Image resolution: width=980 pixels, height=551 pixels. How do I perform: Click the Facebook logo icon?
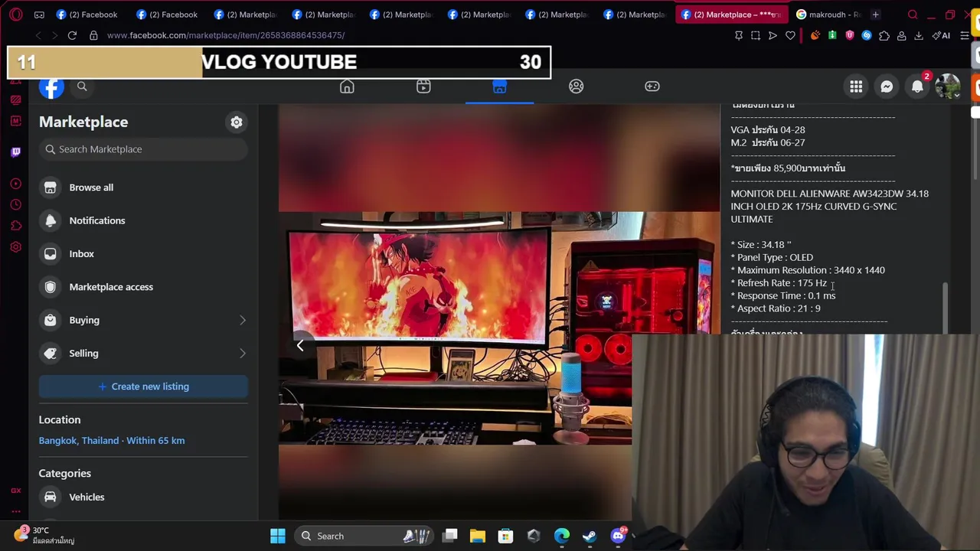click(51, 87)
